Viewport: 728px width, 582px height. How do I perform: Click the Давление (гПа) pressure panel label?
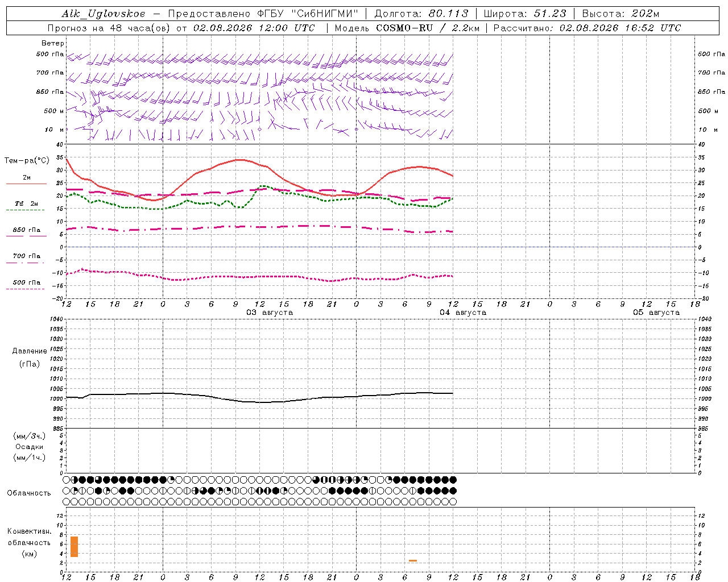coord(30,357)
